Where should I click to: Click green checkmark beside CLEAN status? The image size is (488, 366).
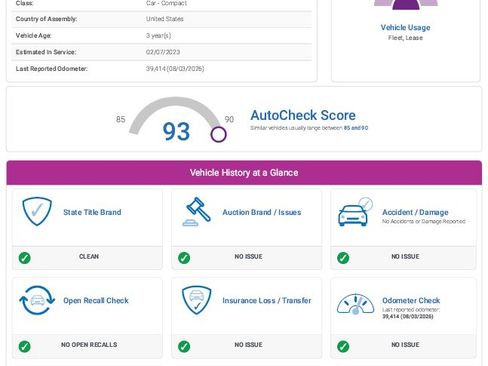25,258
